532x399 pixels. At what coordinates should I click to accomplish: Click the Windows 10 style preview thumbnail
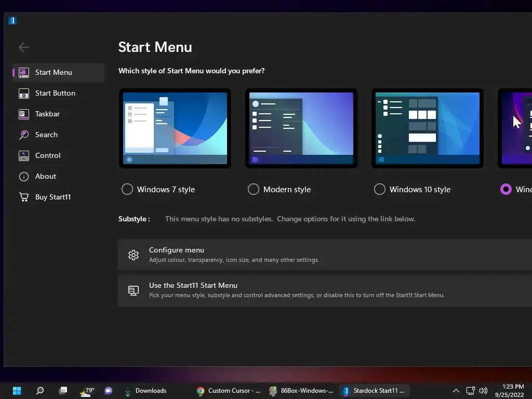pyautogui.click(x=428, y=128)
